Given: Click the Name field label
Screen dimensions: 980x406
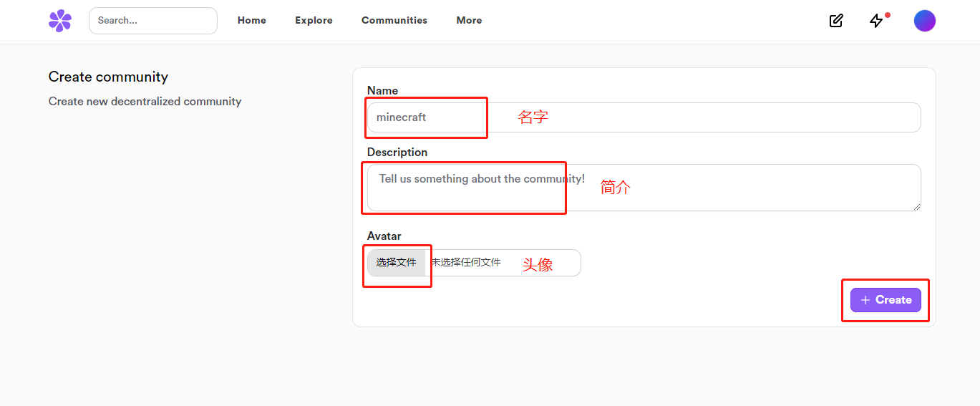Looking at the screenshot, I should pyautogui.click(x=382, y=91).
